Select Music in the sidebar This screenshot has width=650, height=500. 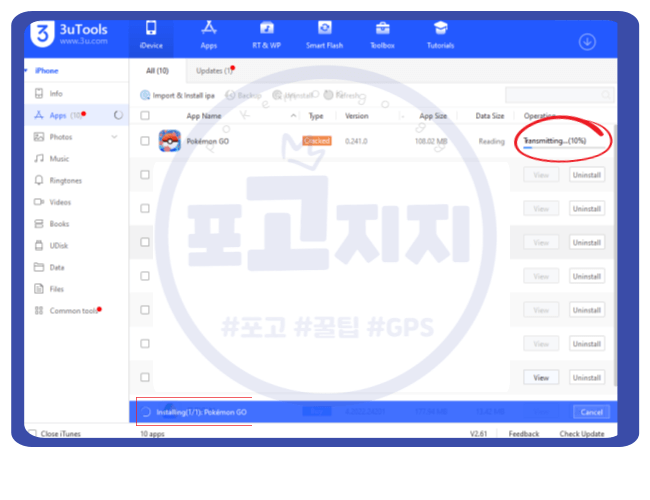coord(76,158)
